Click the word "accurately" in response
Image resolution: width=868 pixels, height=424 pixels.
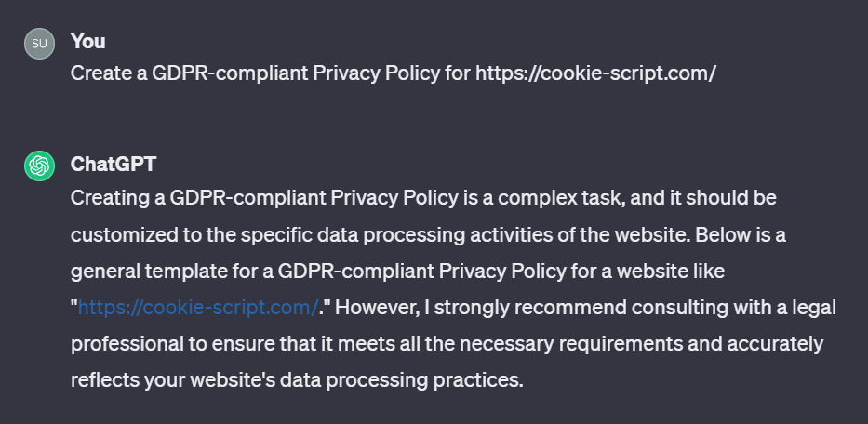coord(775,344)
